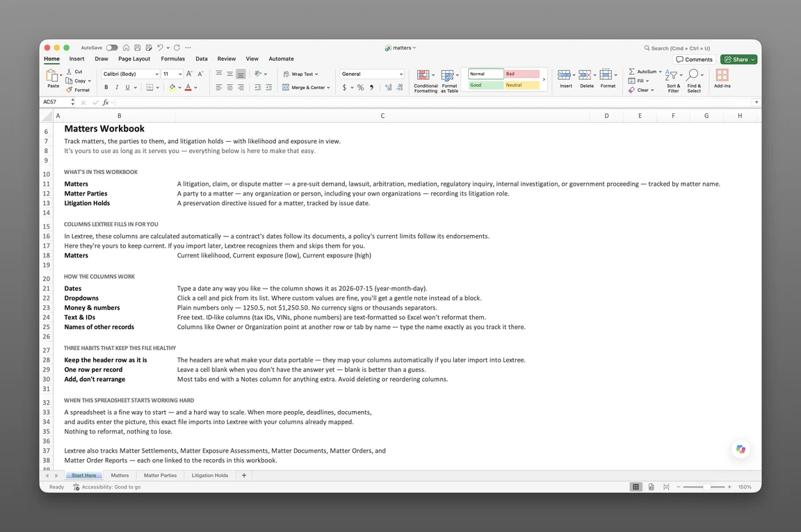This screenshot has height=532, width=801.
Task: Click the Undo arrow icon
Action: click(160, 47)
